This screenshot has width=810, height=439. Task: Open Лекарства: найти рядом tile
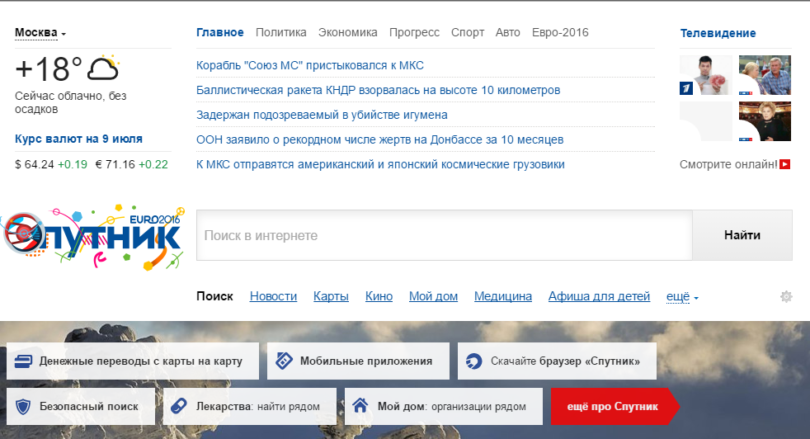pos(250,406)
